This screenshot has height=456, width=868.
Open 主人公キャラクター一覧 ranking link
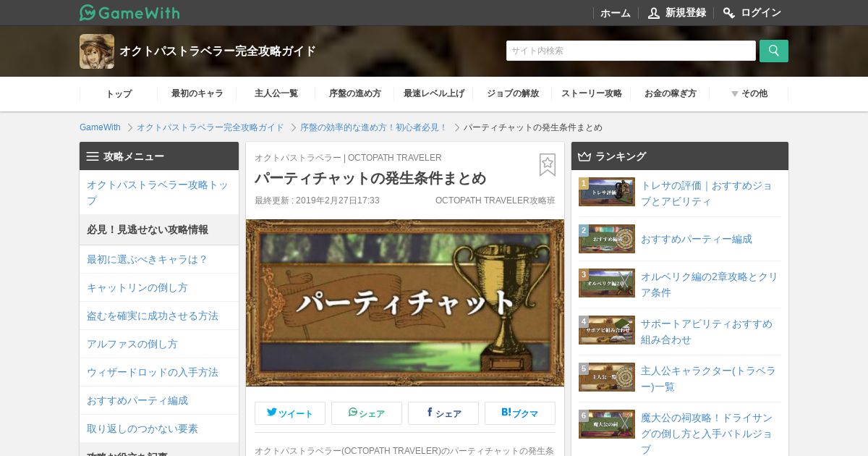point(708,379)
